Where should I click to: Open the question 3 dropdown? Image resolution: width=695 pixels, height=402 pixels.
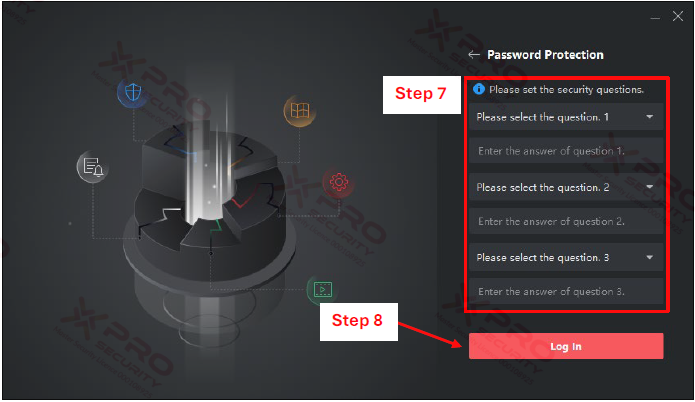(566, 258)
